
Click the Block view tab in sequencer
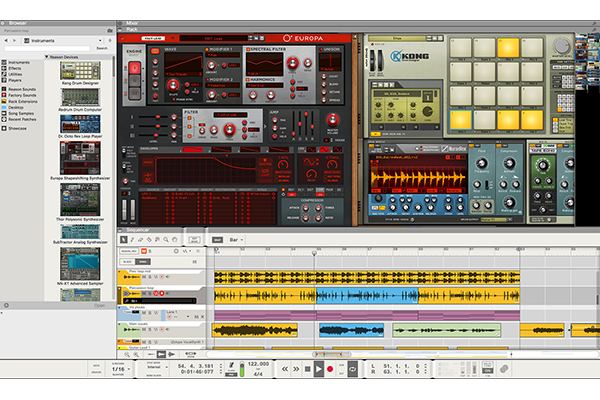[127, 262]
